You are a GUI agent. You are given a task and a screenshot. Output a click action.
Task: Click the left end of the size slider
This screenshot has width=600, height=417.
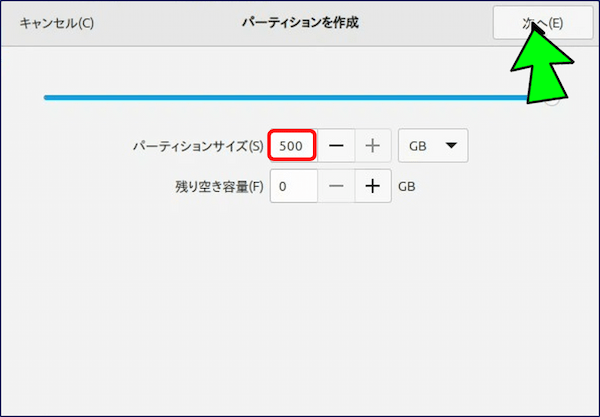click(48, 98)
